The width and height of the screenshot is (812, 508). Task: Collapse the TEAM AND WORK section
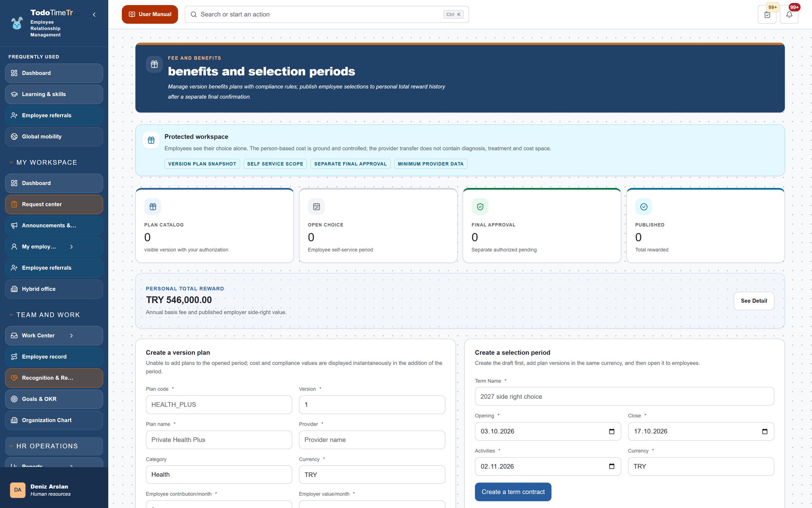(x=11, y=315)
